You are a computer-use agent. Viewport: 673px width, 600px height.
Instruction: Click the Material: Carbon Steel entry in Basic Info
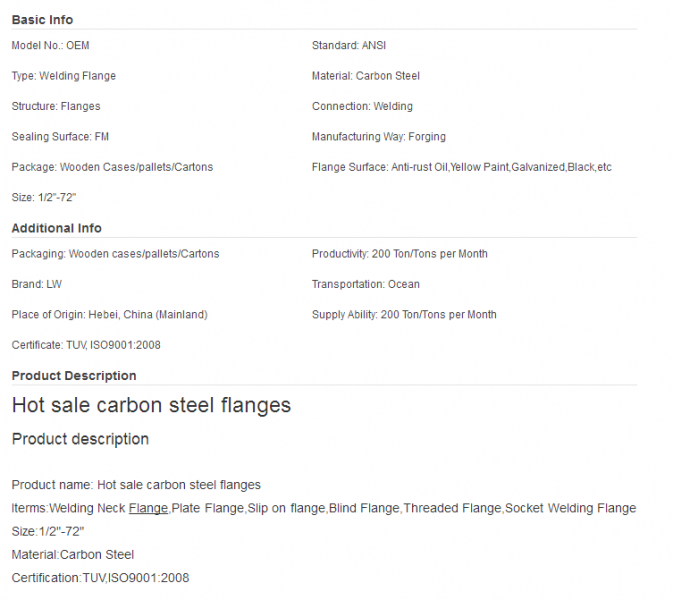click(366, 76)
